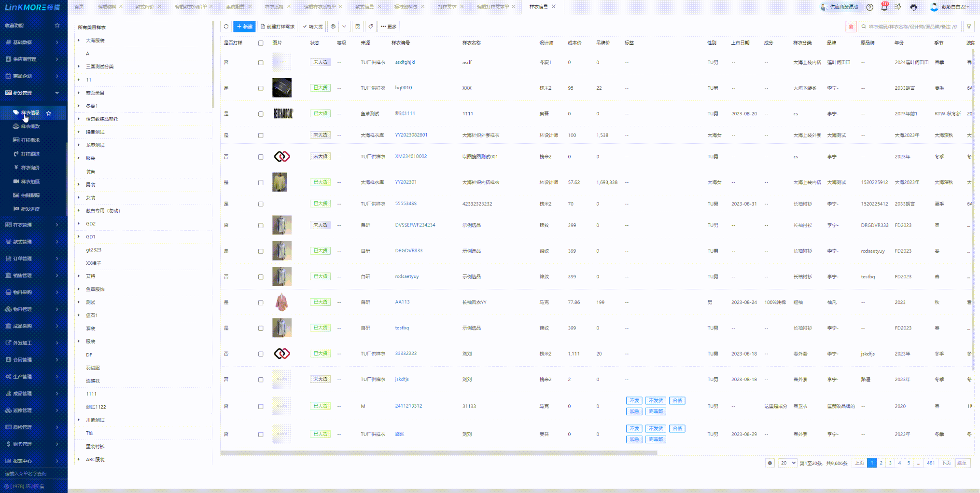Screen dimensions: 980x493
Task: Open the table settings gear icon
Action: click(770, 463)
